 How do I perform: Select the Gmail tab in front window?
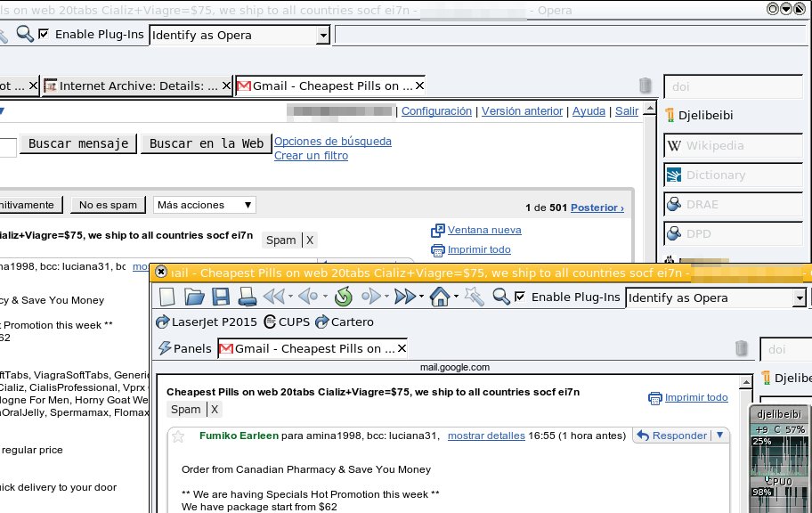tap(313, 349)
